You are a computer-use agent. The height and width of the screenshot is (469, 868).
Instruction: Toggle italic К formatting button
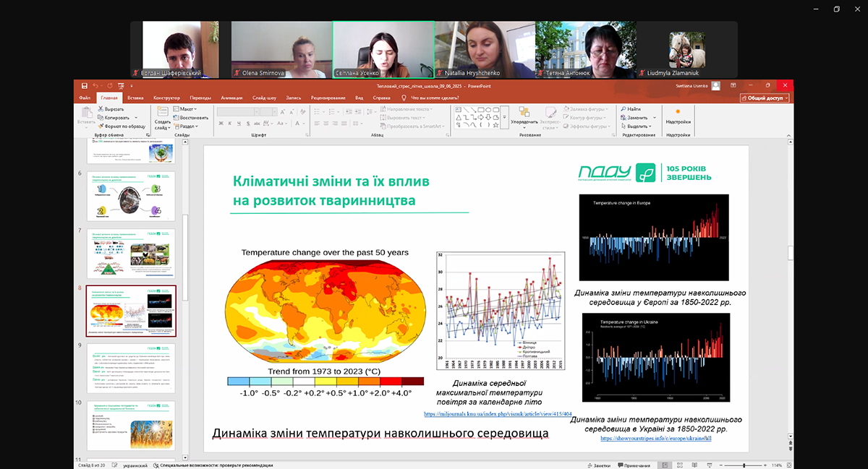coord(230,124)
